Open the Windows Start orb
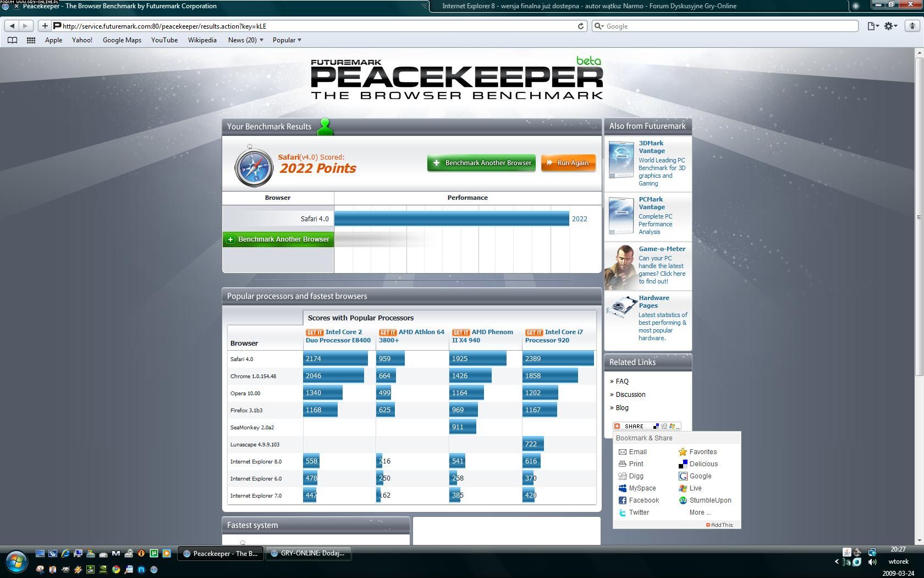 pyautogui.click(x=16, y=563)
